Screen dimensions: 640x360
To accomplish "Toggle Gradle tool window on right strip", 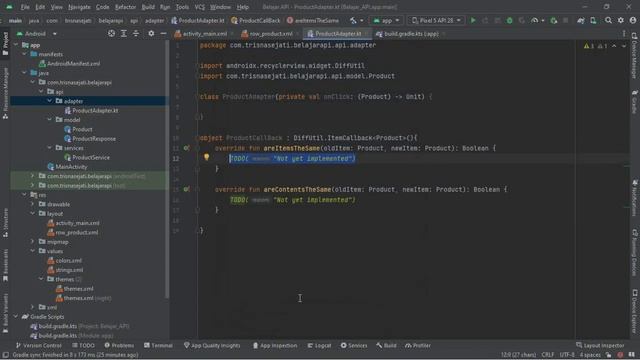I will pos(634,102).
